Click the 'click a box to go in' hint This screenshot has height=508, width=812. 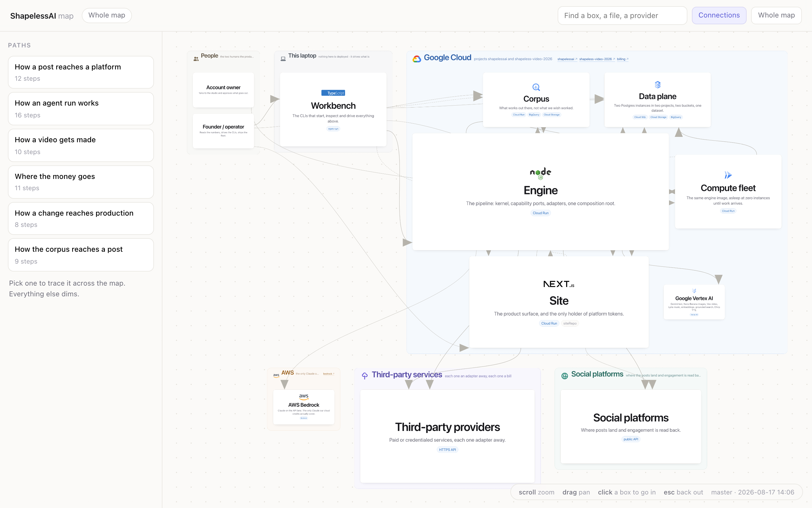pyautogui.click(x=627, y=492)
